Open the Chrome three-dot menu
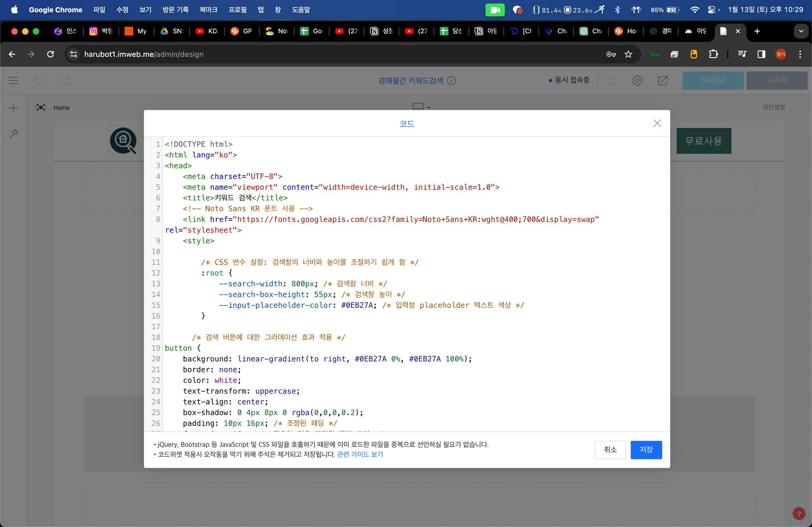Screen dimensions: 812x527 click(x=800, y=54)
